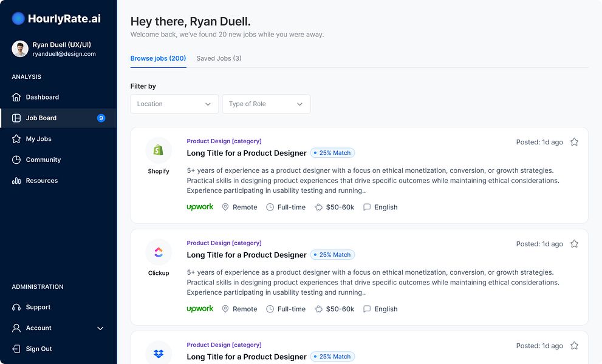Click the Sign Out icon
Image resolution: width=602 pixels, height=364 pixels.
16,349
